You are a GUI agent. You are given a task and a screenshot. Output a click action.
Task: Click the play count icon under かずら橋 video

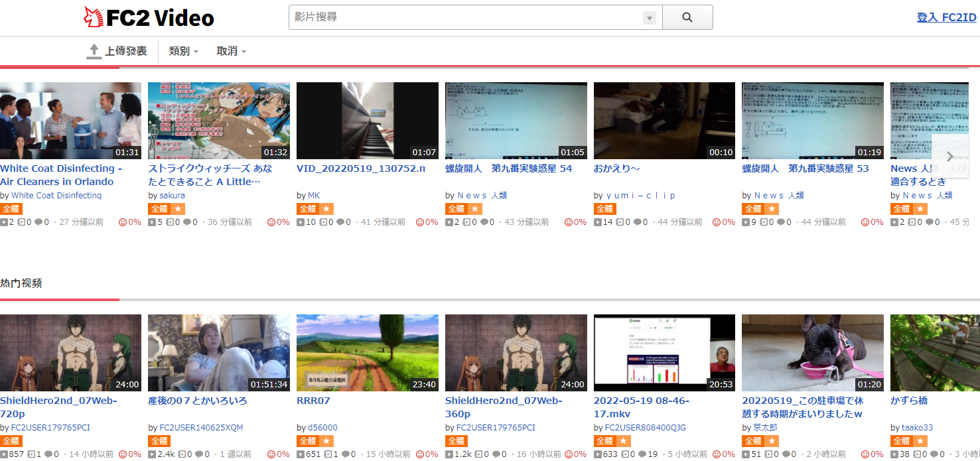[894, 454]
